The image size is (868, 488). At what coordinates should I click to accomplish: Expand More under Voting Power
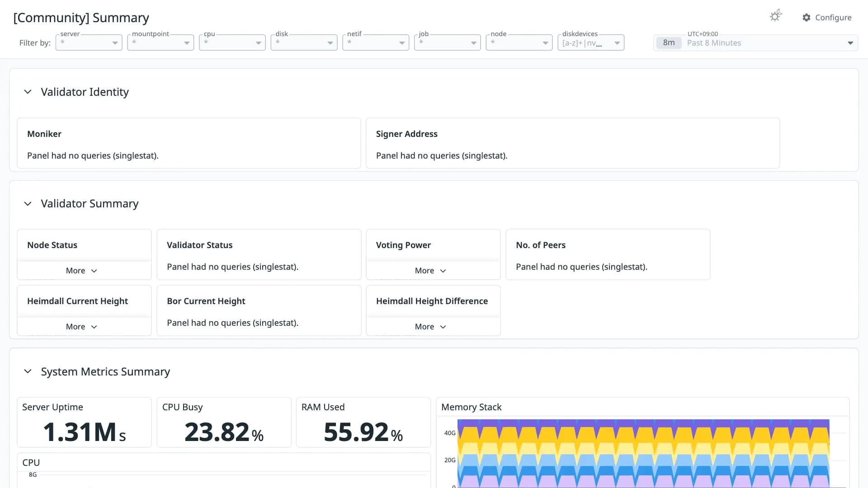430,271
